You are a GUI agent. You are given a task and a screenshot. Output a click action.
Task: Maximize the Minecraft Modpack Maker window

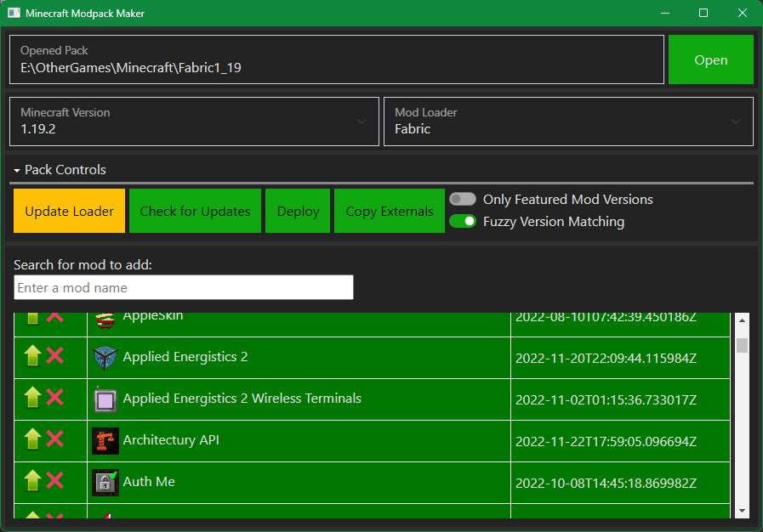[x=703, y=13]
